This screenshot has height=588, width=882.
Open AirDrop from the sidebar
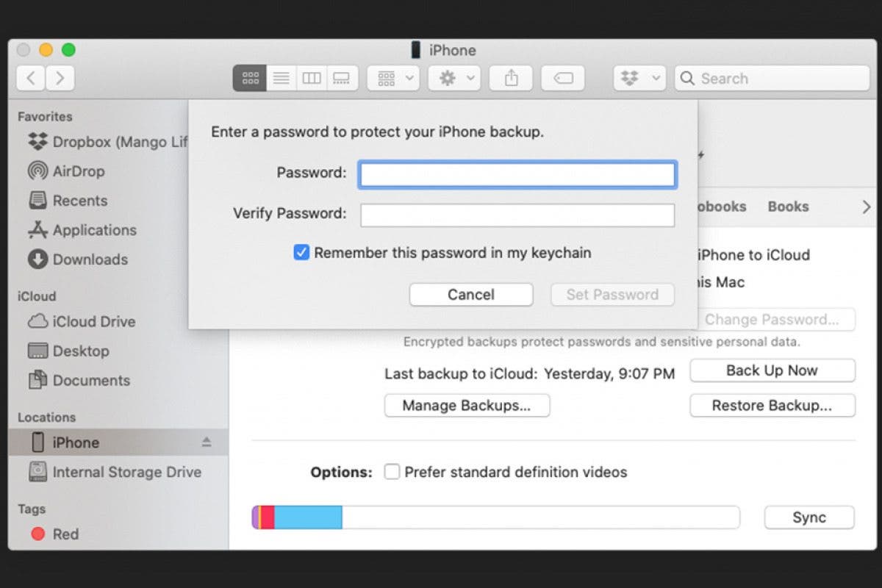coord(76,171)
